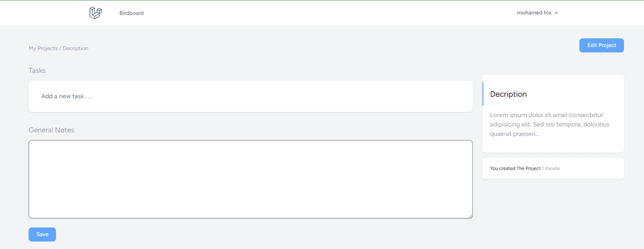Click the textarea resize handle corner
The image size is (644, 249).
[470, 216]
